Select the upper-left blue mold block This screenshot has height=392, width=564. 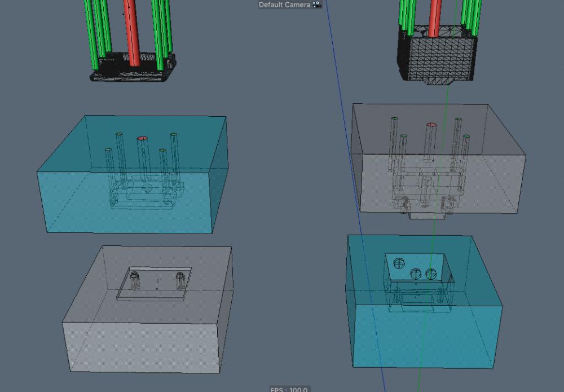pyautogui.click(x=68, y=197)
